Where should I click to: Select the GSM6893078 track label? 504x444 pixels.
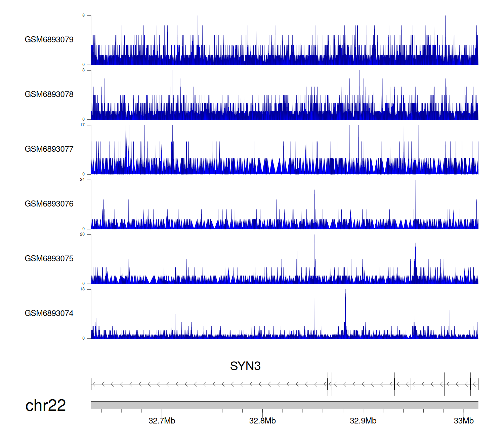pos(49,95)
